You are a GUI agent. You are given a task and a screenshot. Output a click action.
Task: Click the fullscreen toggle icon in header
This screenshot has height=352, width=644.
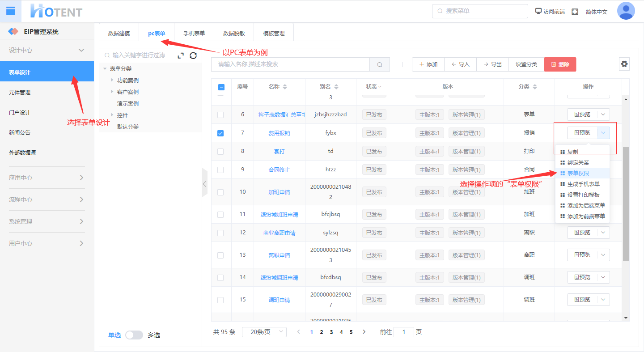(575, 12)
